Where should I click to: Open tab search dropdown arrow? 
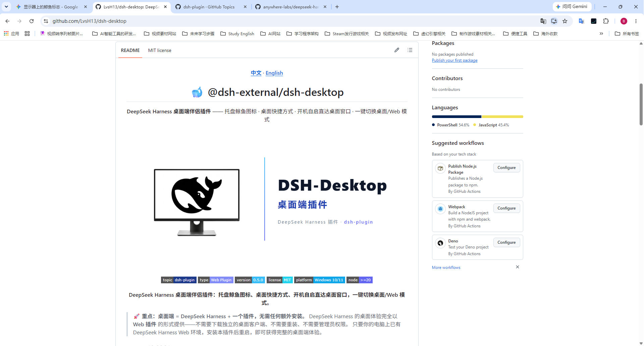click(6, 7)
